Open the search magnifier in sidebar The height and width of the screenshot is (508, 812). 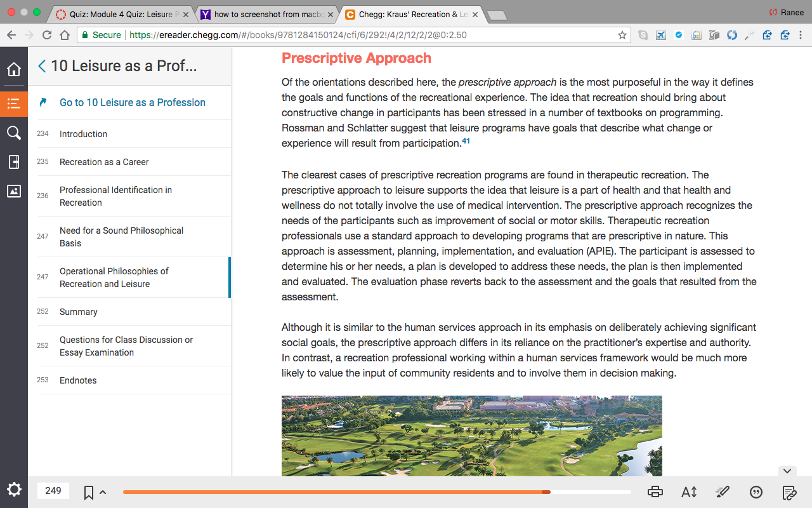coord(14,133)
